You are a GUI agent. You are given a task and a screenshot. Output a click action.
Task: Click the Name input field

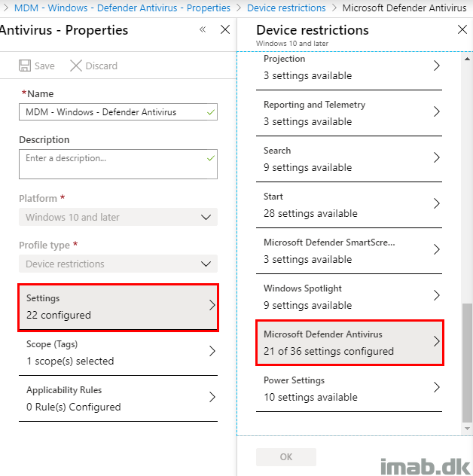pyautogui.click(x=118, y=112)
